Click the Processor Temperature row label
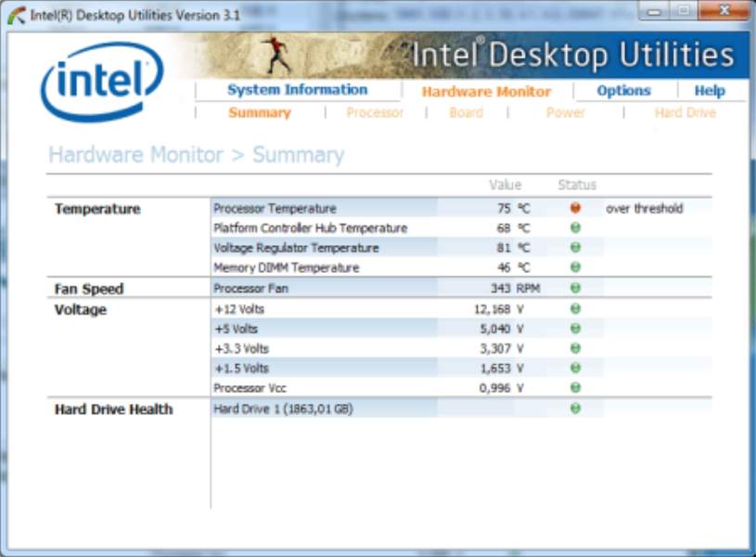The image size is (756, 557). [x=275, y=209]
